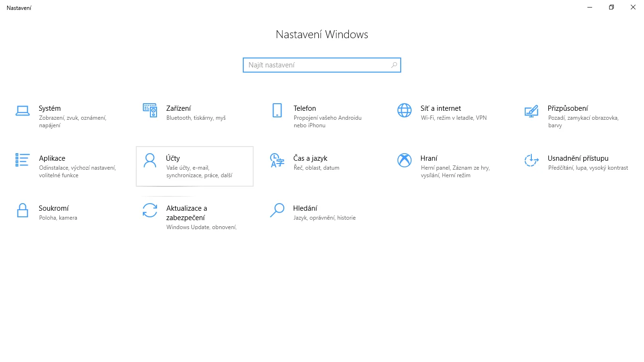Click the Usnadnění přístupu title text
Image resolution: width=644 pixels, height=362 pixels.
click(578, 158)
